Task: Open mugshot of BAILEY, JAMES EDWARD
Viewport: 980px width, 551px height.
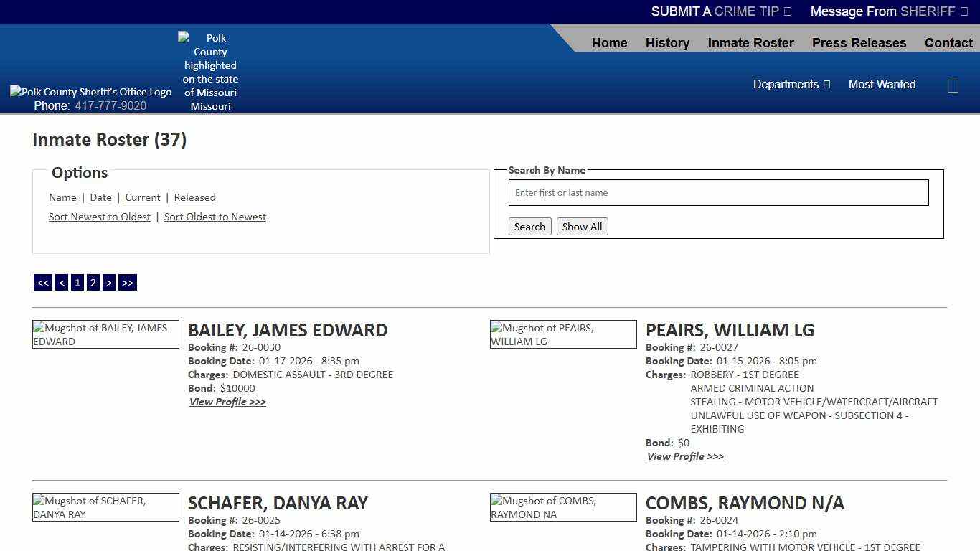Action: 105,334
